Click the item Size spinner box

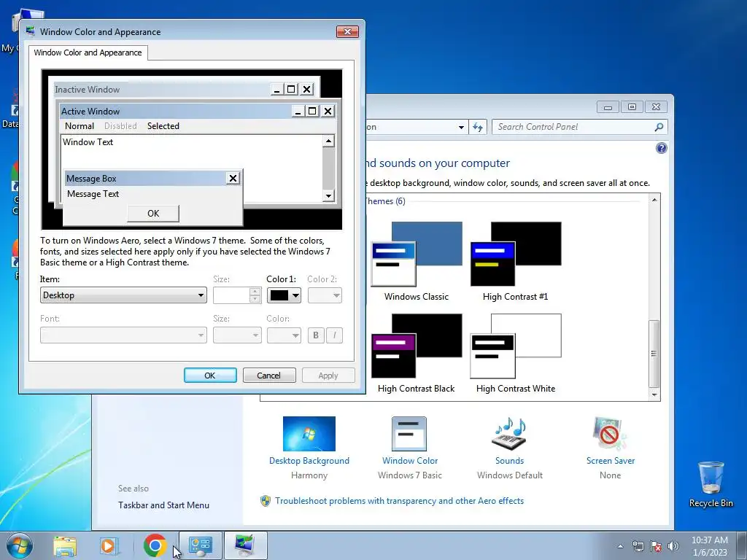coord(237,295)
